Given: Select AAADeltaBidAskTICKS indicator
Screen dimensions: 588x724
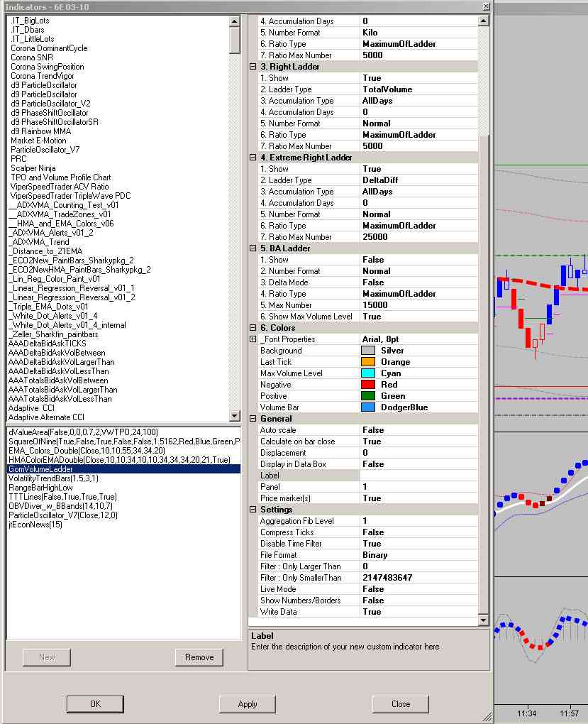Looking at the screenshot, I should [47, 344].
